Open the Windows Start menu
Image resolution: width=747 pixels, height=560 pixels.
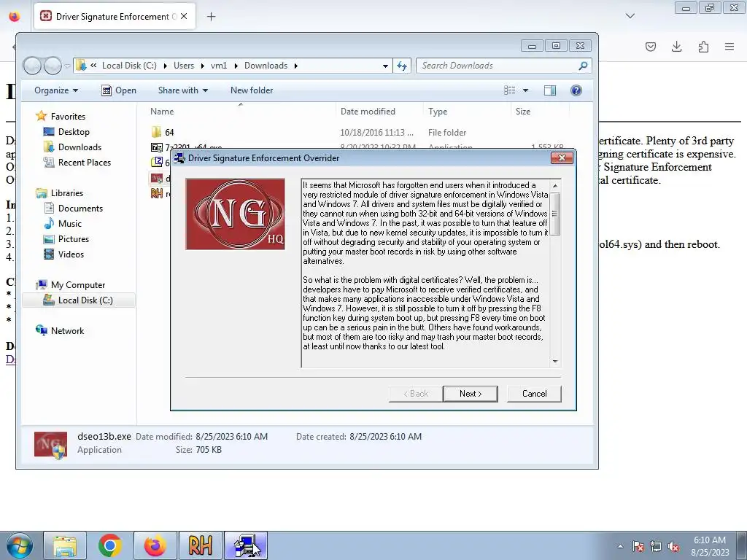point(20,545)
